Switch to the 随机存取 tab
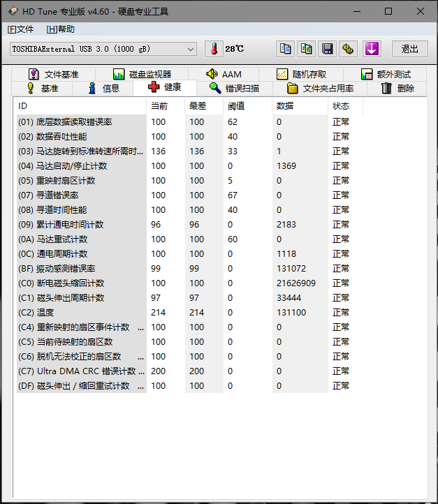438x504 pixels. (301, 74)
